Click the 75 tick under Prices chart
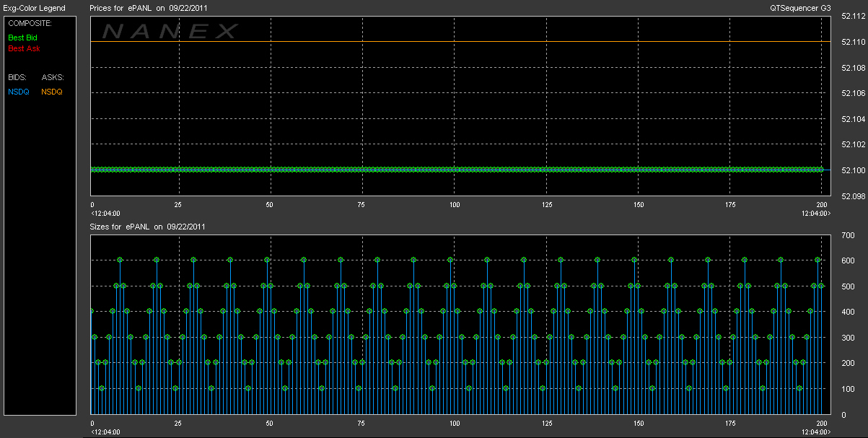The height and width of the screenshot is (438, 868). (x=361, y=205)
